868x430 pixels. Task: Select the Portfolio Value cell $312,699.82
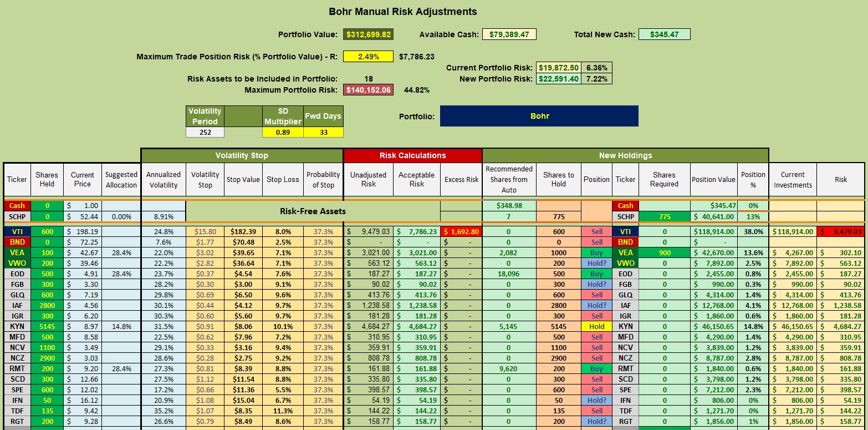click(368, 34)
